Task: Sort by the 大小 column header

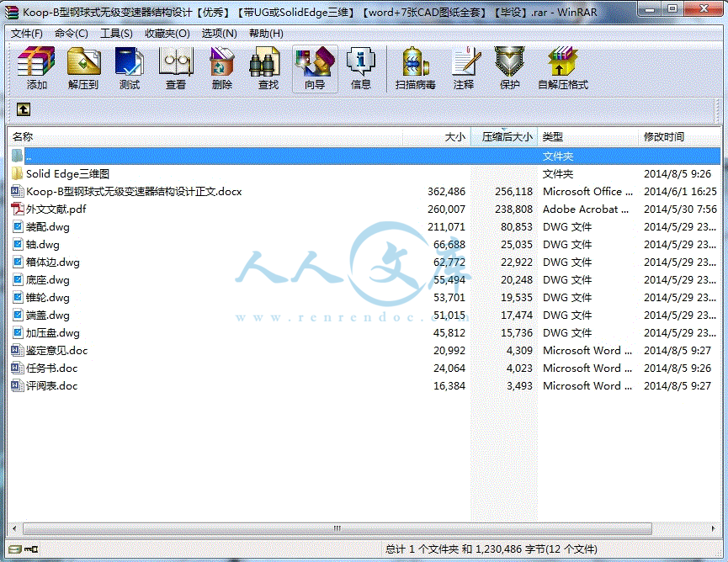Action: [437, 137]
